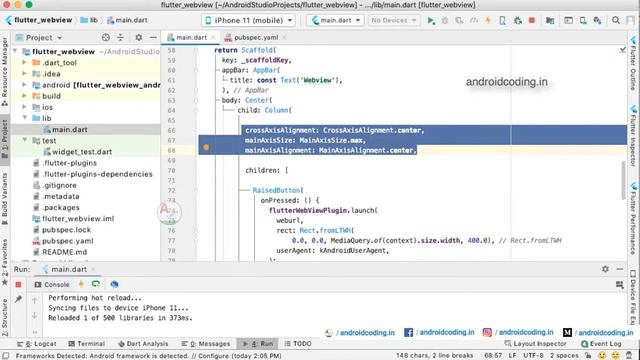Click the breakpoint dot on line 68

206,147
